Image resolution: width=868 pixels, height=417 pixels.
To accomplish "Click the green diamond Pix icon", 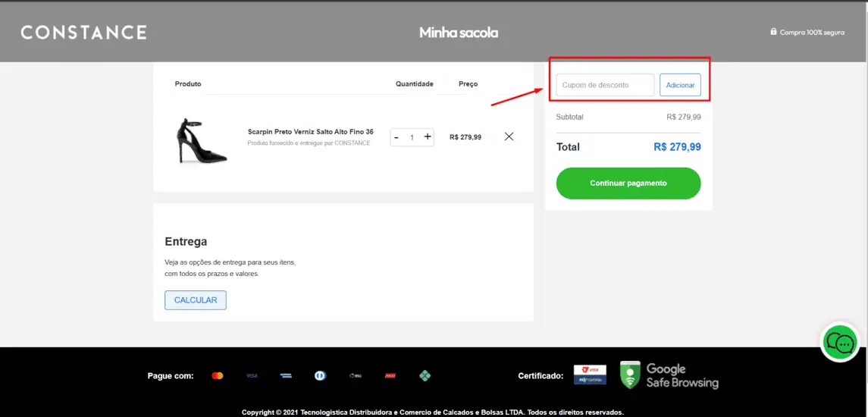I will click(425, 375).
